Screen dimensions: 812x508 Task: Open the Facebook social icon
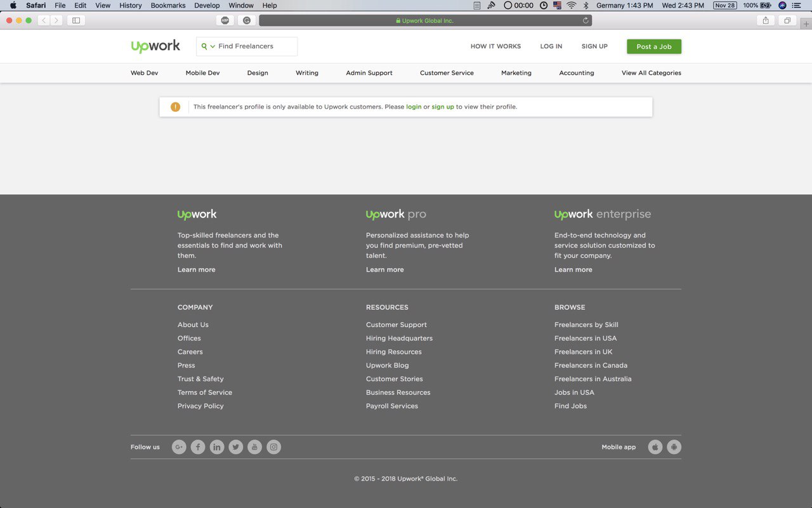point(198,447)
